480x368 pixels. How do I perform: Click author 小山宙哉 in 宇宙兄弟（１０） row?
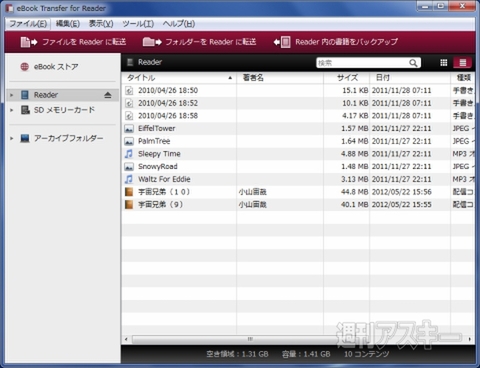pyautogui.click(x=252, y=192)
